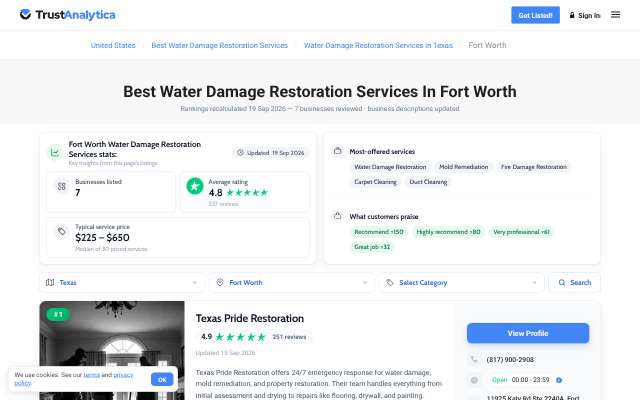Click the Fort Worth breadcrumb text

click(487, 45)
